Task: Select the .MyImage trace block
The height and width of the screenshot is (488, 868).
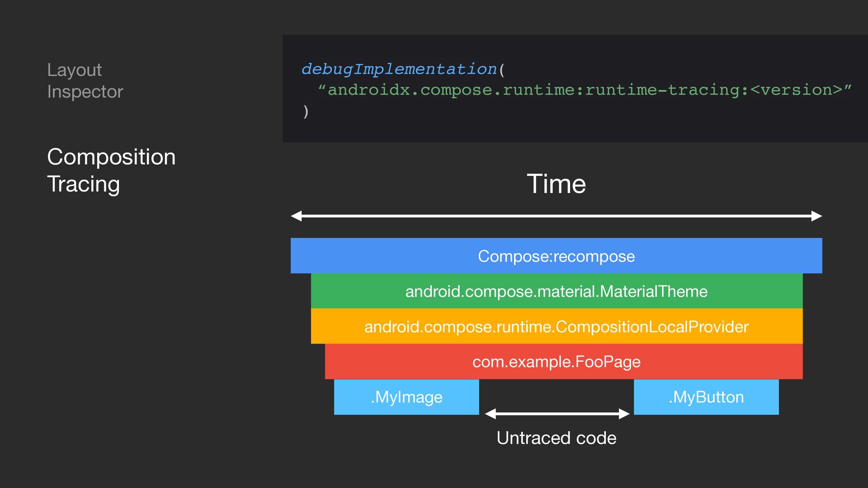Action: click(x=406, y=397)
